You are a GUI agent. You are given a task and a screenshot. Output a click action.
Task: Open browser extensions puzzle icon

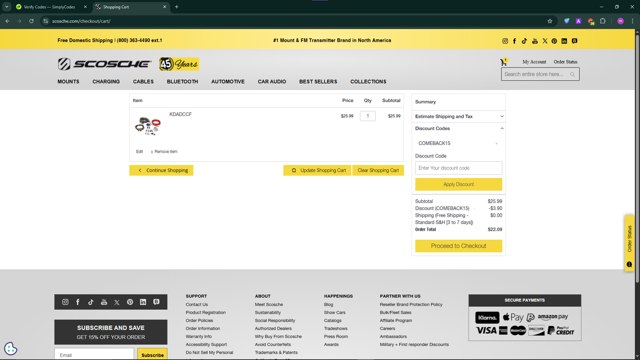point(603,21)
